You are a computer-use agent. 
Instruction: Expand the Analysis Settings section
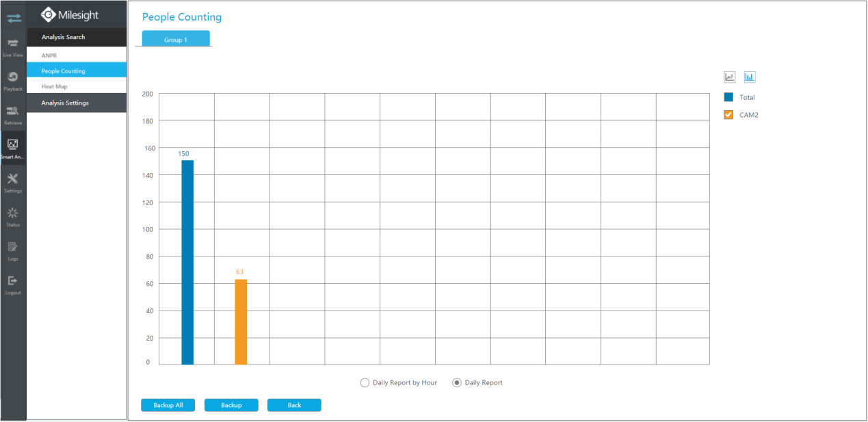(x=77, y=103)
